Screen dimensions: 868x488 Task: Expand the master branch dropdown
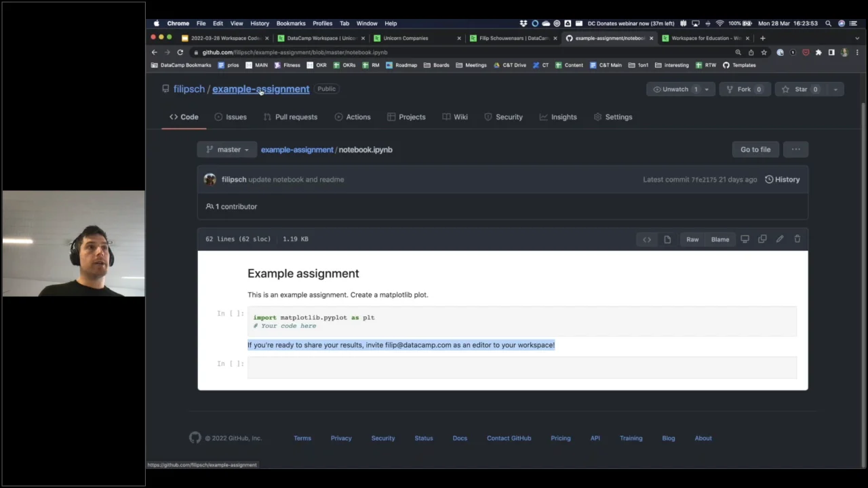[228, 150]
